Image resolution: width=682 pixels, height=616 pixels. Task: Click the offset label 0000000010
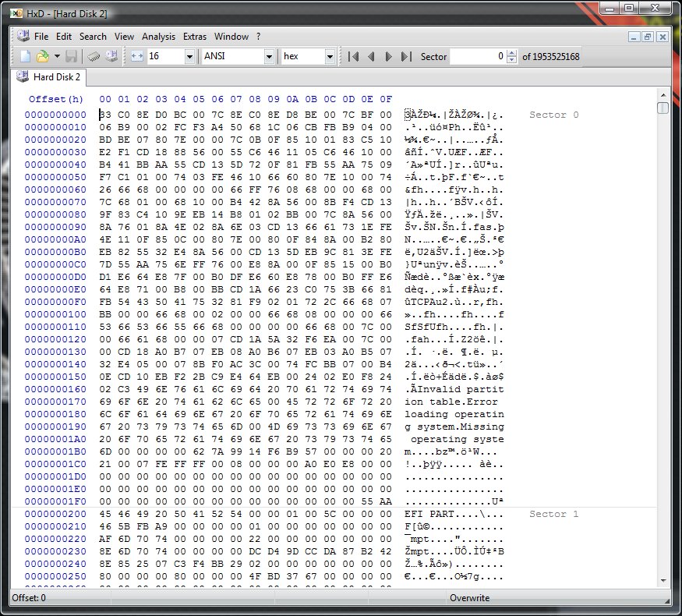point(55,127)
